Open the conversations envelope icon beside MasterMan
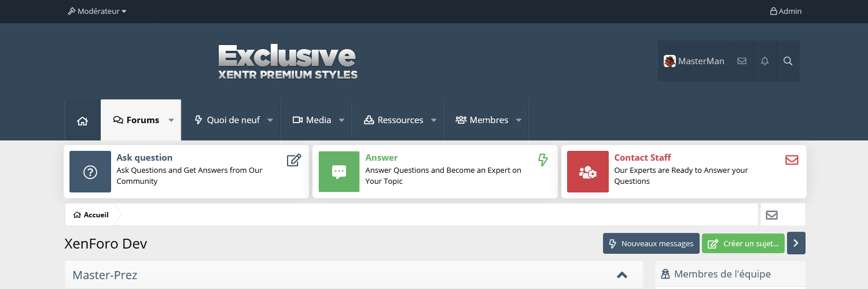 742,61
